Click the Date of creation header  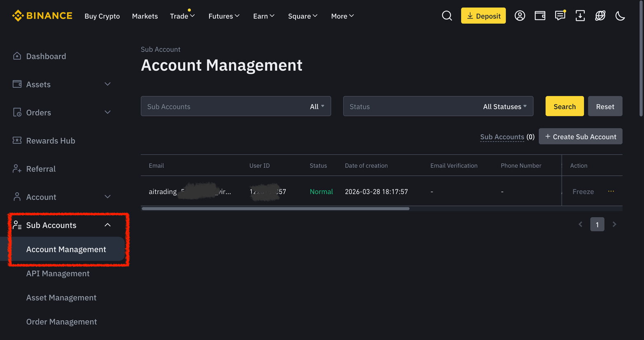click(x=366, y=165)
